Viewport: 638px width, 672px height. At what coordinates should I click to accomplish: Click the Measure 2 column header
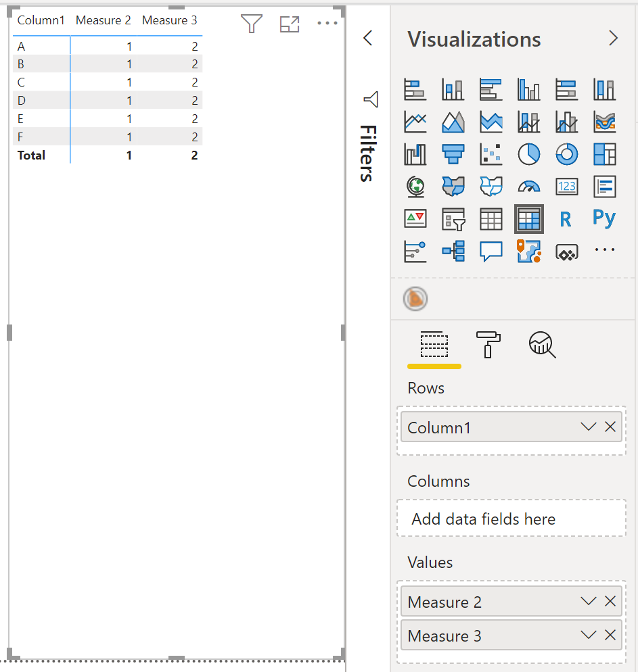click(x=104, y=20)
